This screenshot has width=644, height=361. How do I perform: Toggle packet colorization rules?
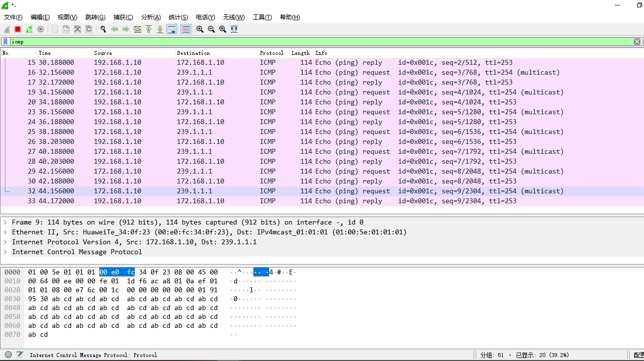click(x=186, y=29)
